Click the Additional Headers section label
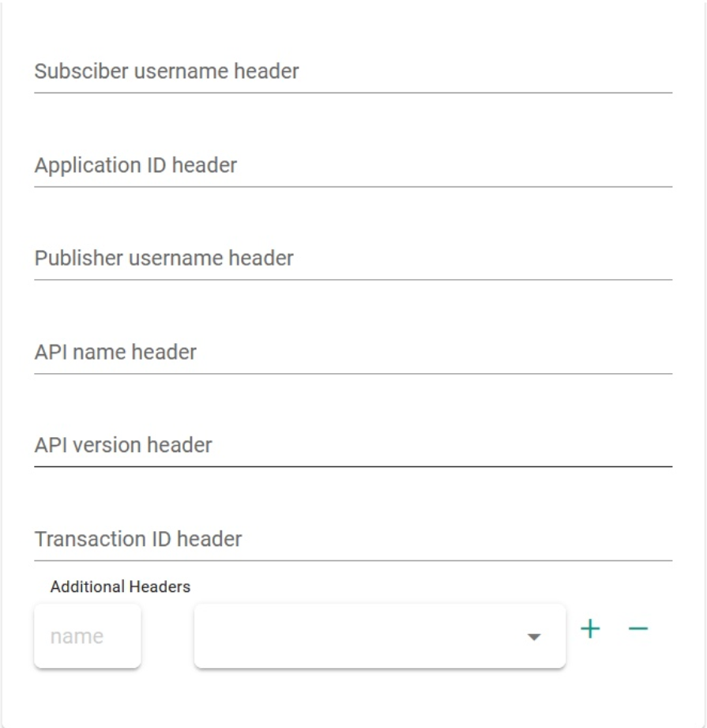 pyautogui.click(x=120, y=587)
